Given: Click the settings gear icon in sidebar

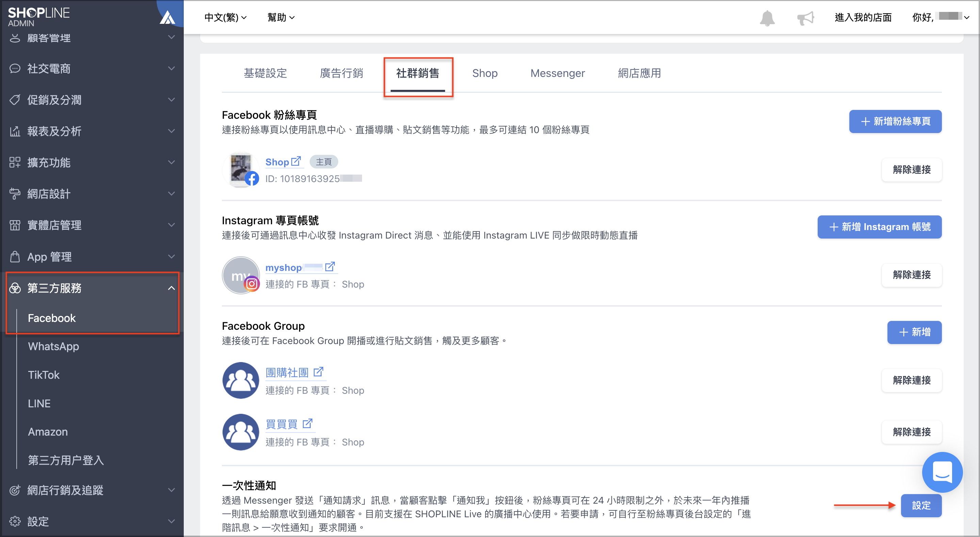Looking at the screenshot, I should coord(15,521).
